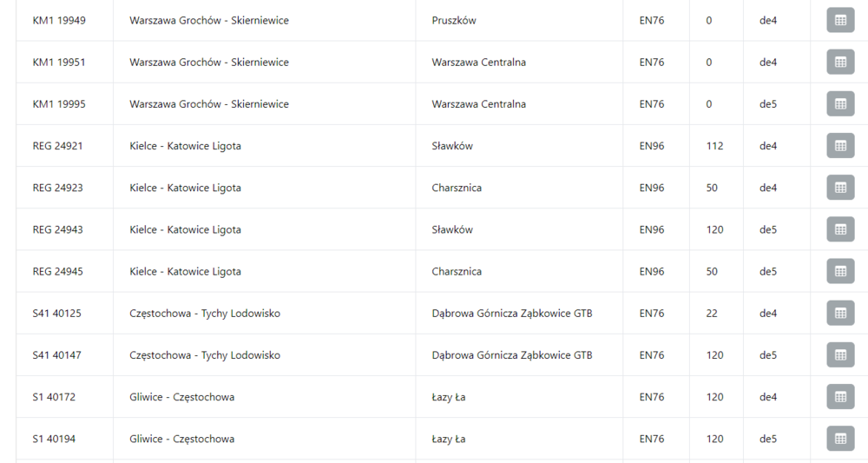
Task: Click Charsznica station in REG 24945 row
Action: 457,272
